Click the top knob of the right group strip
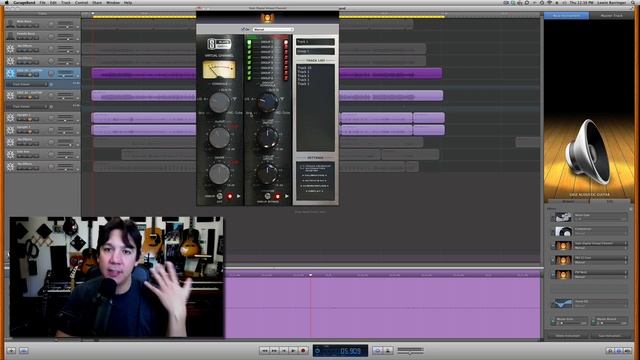The image size is (640, 360). (268, 102)
